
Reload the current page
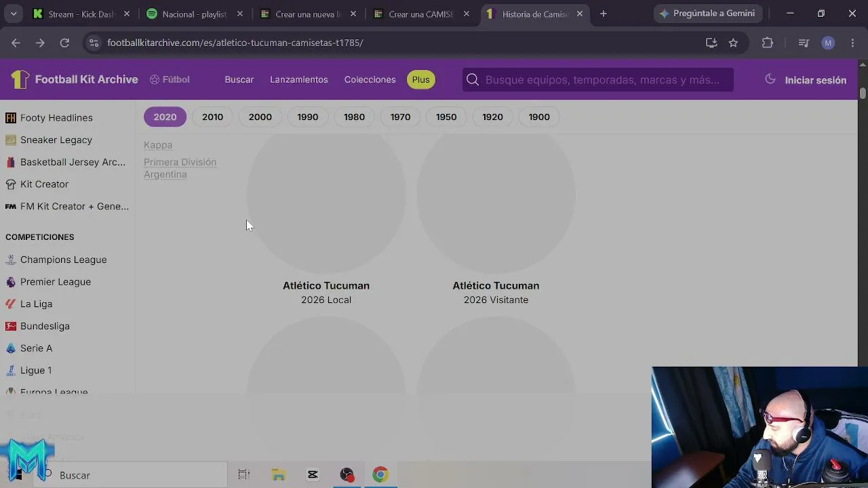[x=64, y=43]
